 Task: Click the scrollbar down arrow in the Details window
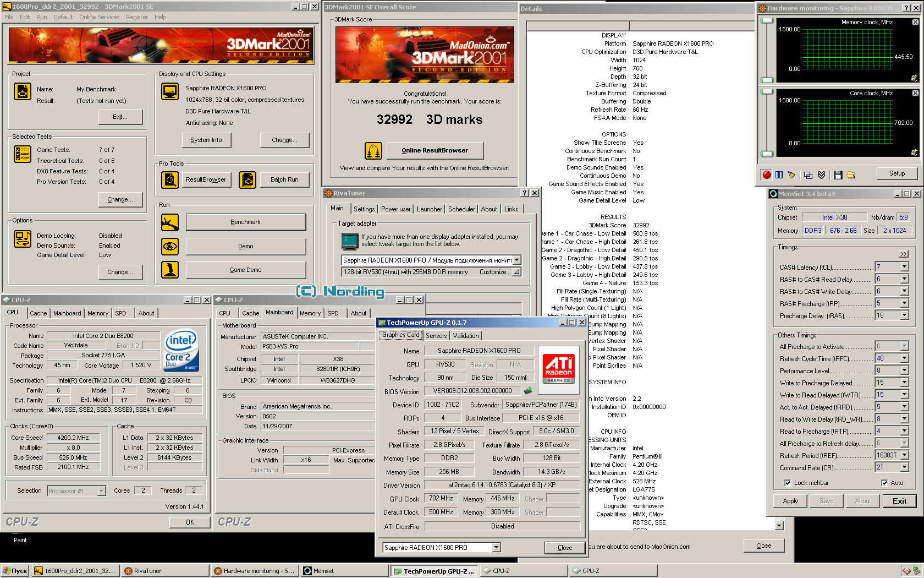779,526
